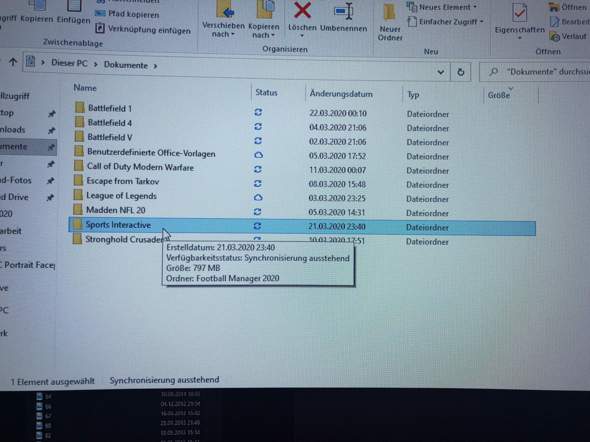Click the date 22.03.2020 00:10
590x442 pixels.
(x=338, y=113)
